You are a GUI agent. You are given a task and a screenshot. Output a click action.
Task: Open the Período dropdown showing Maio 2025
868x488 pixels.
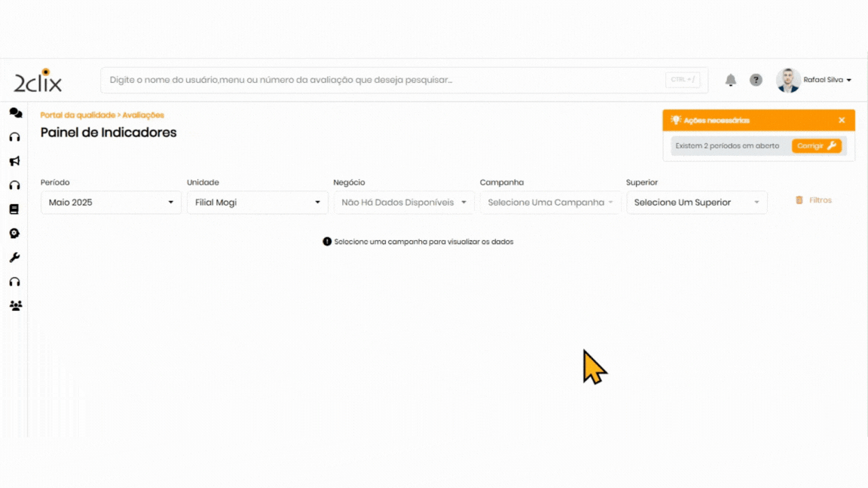coord(111,203)
